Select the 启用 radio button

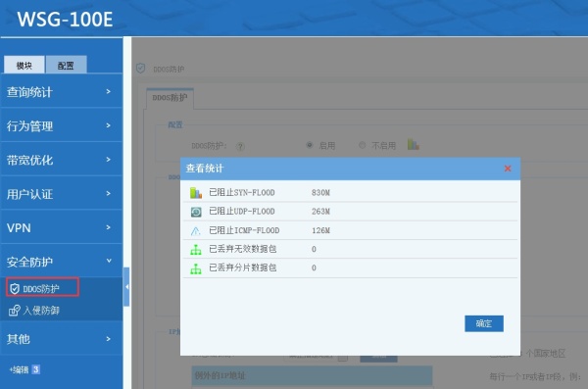click(x=310, y=145)
